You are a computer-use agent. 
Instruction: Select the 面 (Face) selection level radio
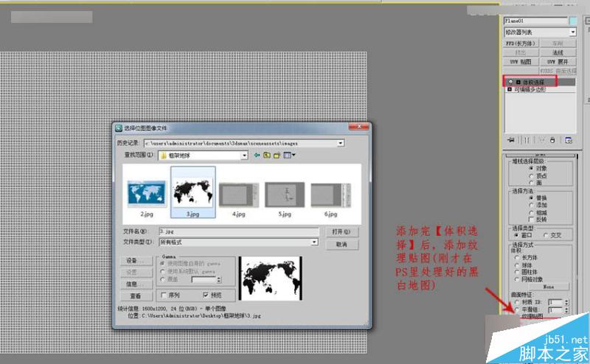pyautogui.click(x=531, y=183)
